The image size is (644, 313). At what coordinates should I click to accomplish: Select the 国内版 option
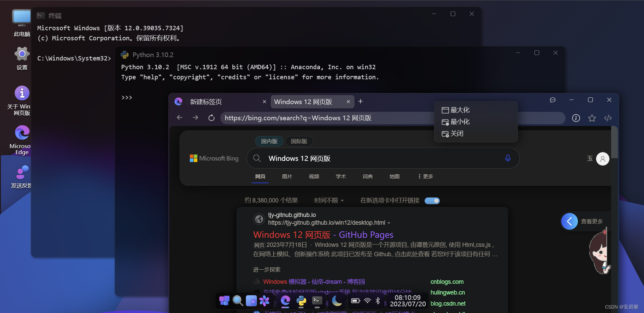pyautogui.click(x=269, y=141)
